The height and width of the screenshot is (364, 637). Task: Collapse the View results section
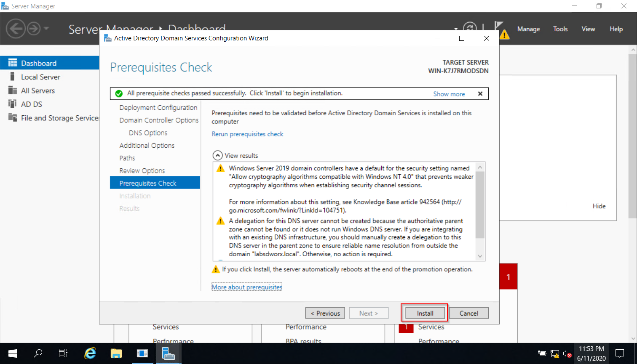pyautogui.click(x=218, y=155)
